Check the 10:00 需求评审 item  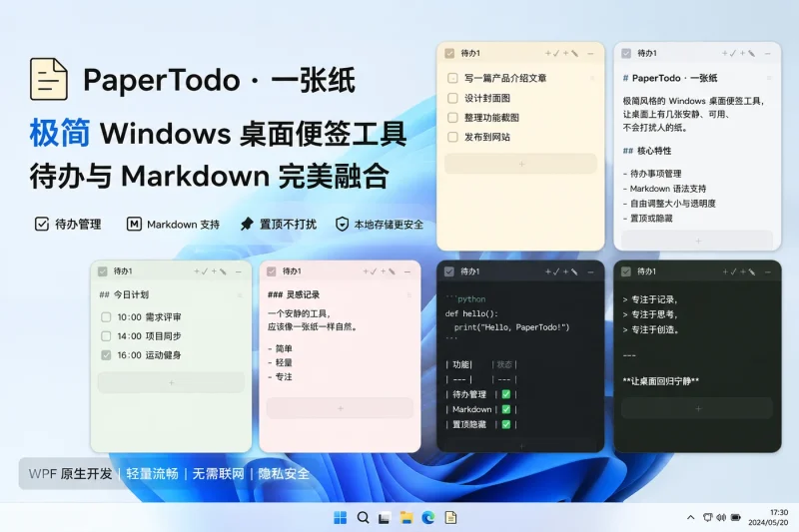(106, 317)
